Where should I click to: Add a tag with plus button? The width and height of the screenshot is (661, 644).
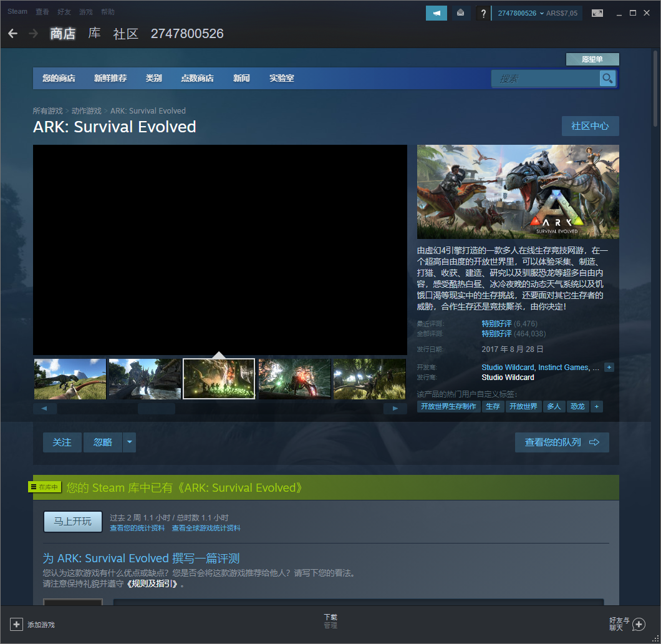[596, 407]
